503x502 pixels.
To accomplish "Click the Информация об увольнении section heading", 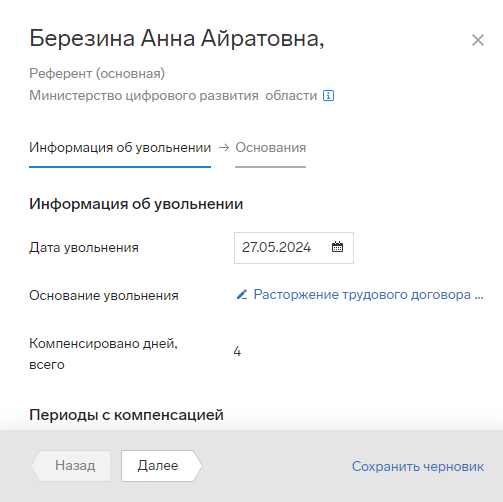I will point(136,204).
